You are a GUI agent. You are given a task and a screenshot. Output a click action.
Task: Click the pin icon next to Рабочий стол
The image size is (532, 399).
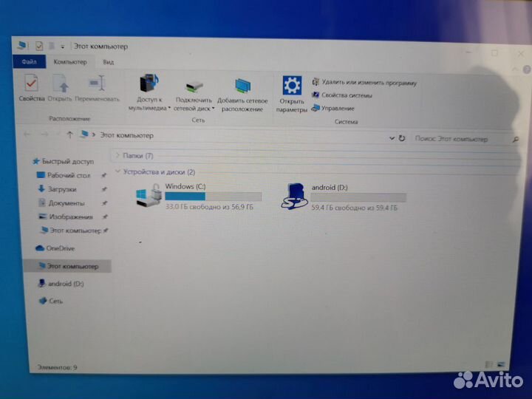click(x=104, y=175)
